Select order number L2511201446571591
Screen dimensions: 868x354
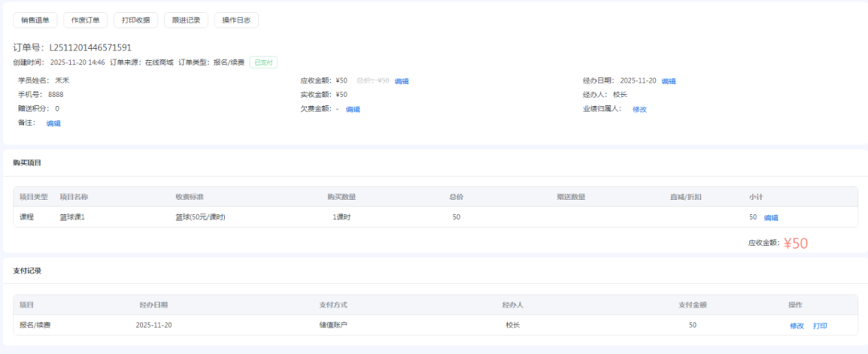(90, 47)
